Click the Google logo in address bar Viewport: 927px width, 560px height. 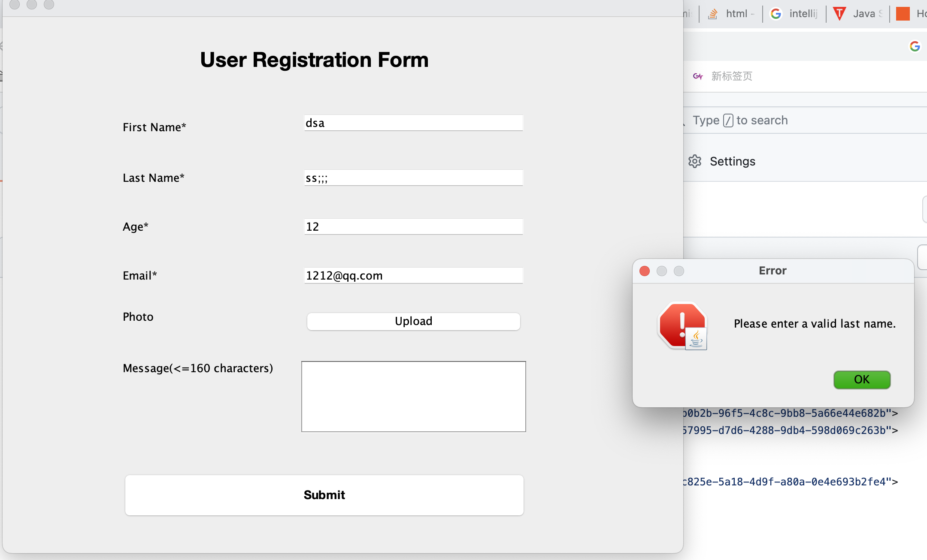(915, 46)
